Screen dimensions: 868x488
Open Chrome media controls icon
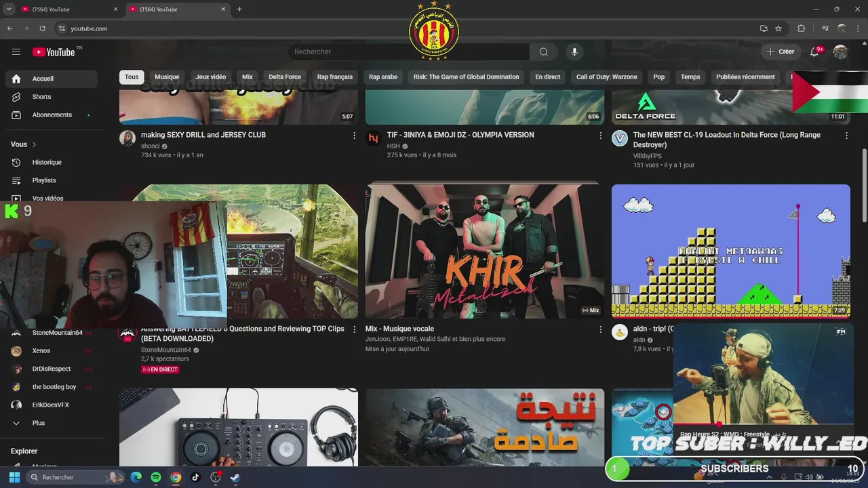pos(825,28)
